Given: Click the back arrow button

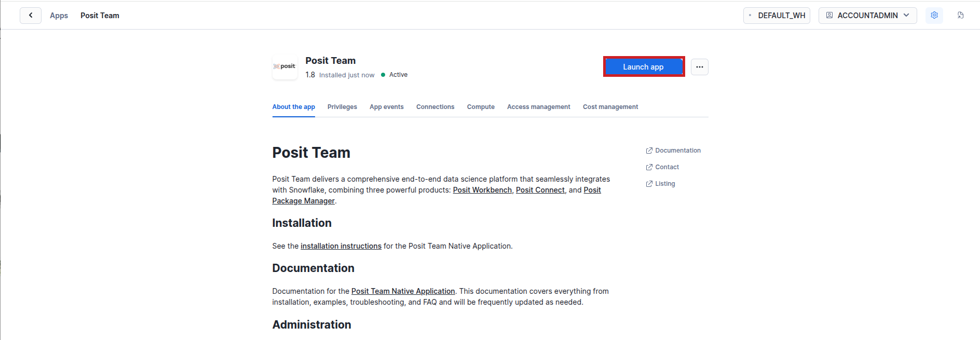Looking at the screenshot, I should point(31,16).
